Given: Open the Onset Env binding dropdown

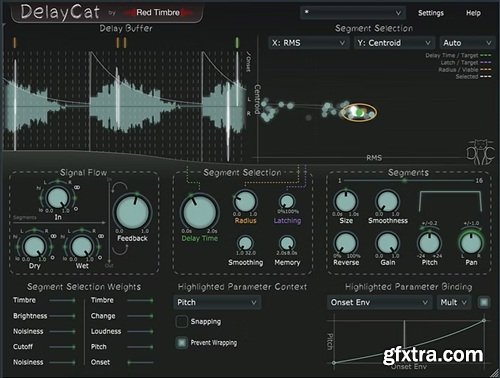Looking at the screenshot, I should 379,302.
